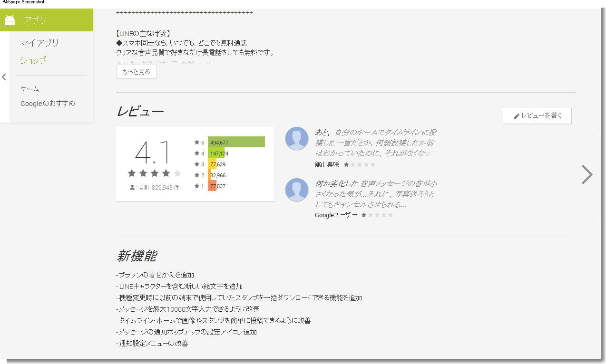Click the avatar beside the 何か劣化した review
This screenshot has height=364, width=606.
coord(297,190)
